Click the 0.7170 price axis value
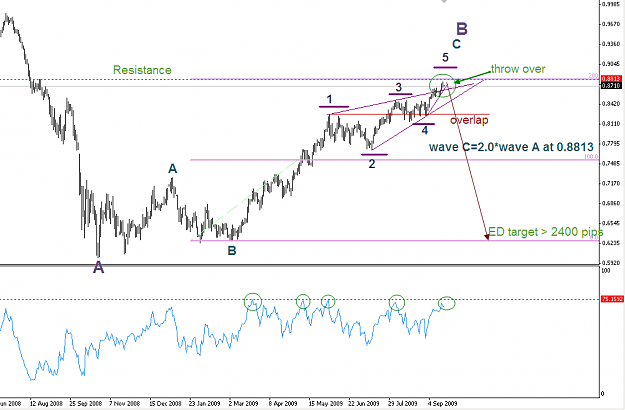Image resolution: width=625 pixels, height=410 pixels. pyautogui.click(x=612, y=183)
